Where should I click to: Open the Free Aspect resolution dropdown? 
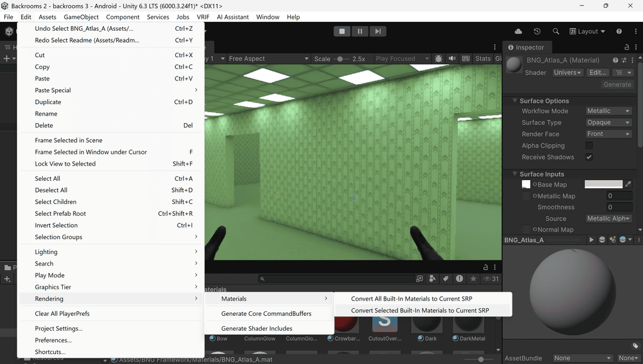[x=269, y=58]
